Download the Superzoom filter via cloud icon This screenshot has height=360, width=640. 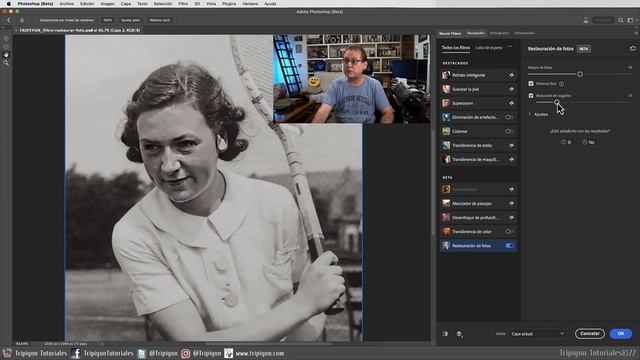click(x=511, y=103)
